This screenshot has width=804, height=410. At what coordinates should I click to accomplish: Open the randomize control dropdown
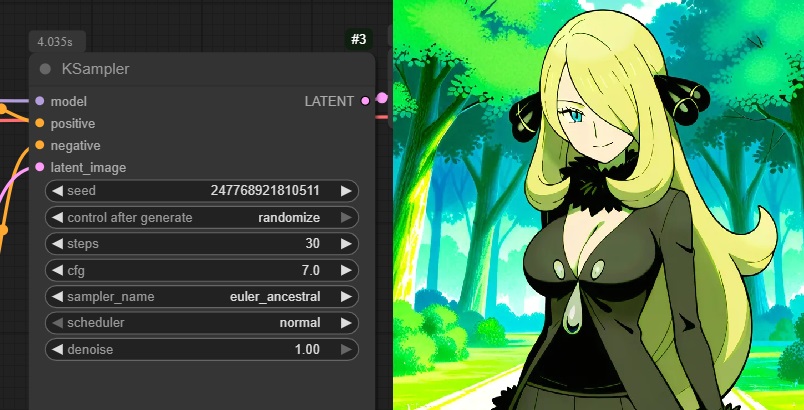coord(289,218)
